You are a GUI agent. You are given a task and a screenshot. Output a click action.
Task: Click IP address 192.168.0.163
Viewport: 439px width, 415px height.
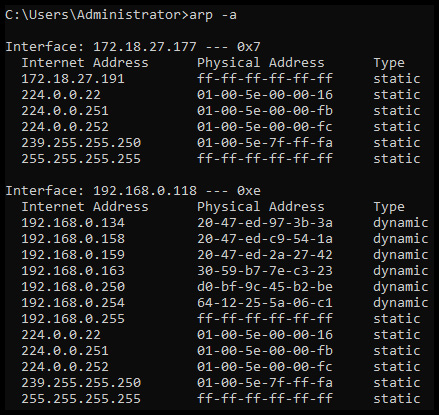[x=73, y=271]
